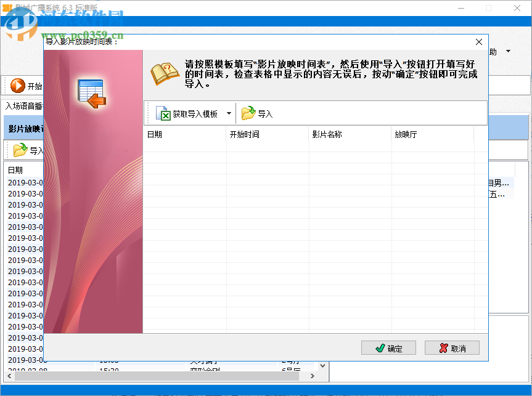Click the 导入 button inside the dialog
532x396 pixels.
(x=258, y=113)
